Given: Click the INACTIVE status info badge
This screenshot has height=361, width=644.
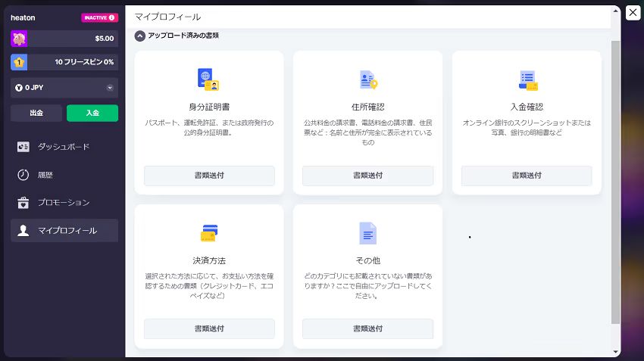Looking at the screenshot, I should click(99, 17).
